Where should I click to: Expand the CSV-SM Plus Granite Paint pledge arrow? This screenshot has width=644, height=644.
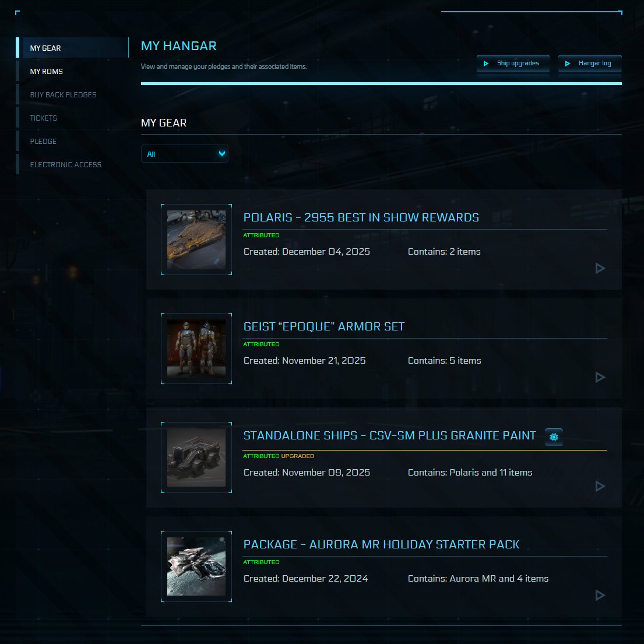[x=600, y=486]
